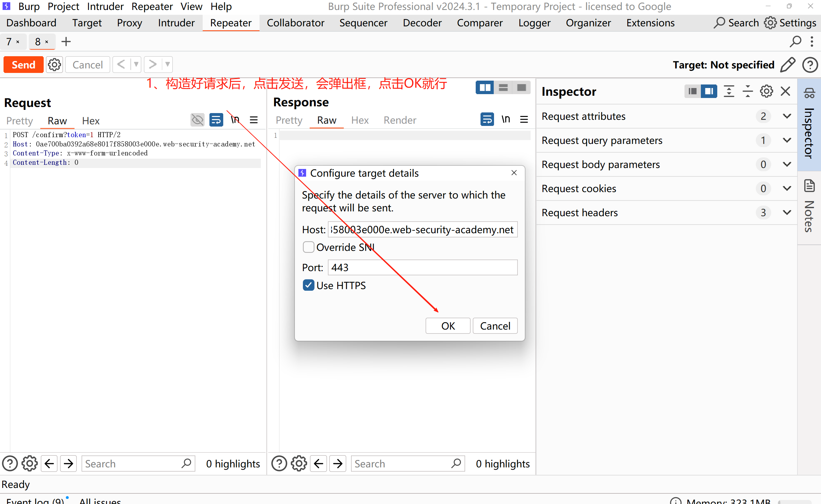Click into the Port input field
Image resolution: width=821 pixels, height=504 pixels.
tap(422, 267)
